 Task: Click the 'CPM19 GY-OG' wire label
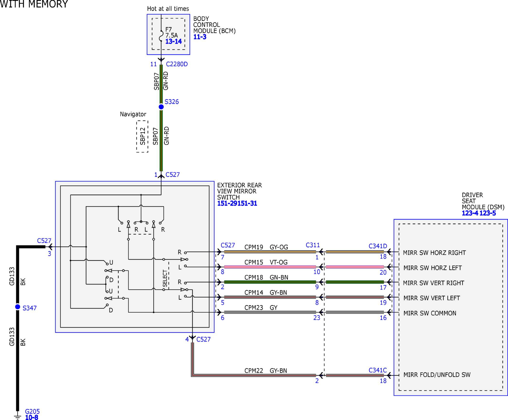point(266,247)
